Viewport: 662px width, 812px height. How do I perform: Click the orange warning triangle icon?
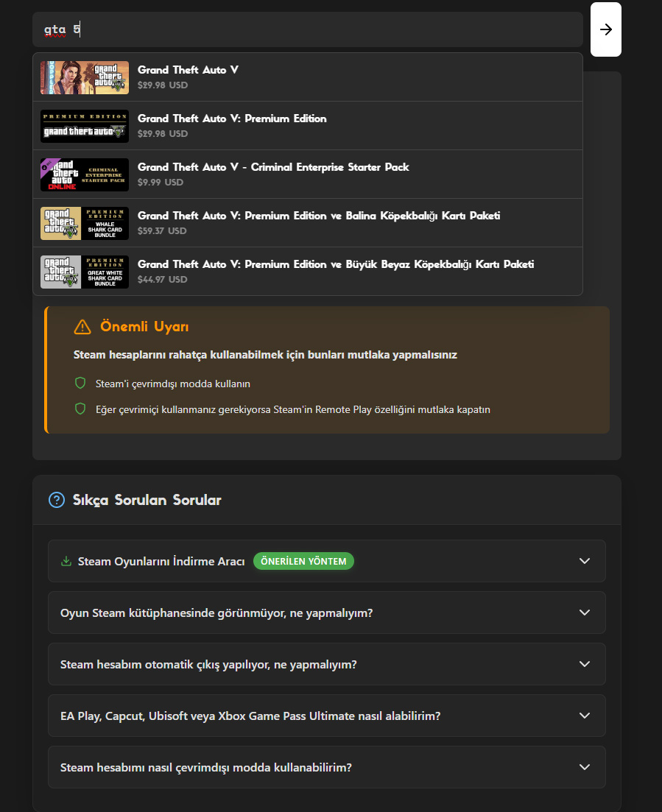pos(82,327)
